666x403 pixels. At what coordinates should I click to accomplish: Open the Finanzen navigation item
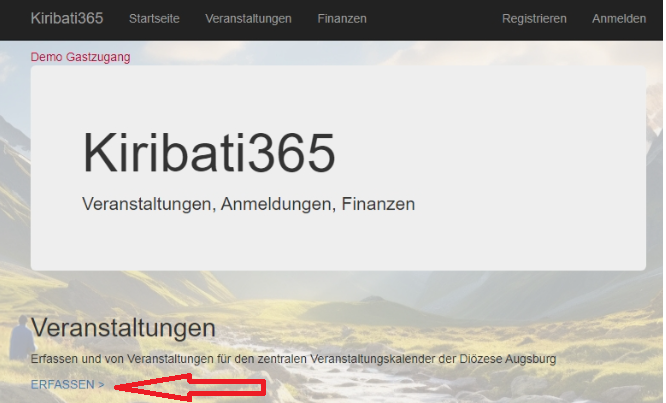[x=341, y=18]
